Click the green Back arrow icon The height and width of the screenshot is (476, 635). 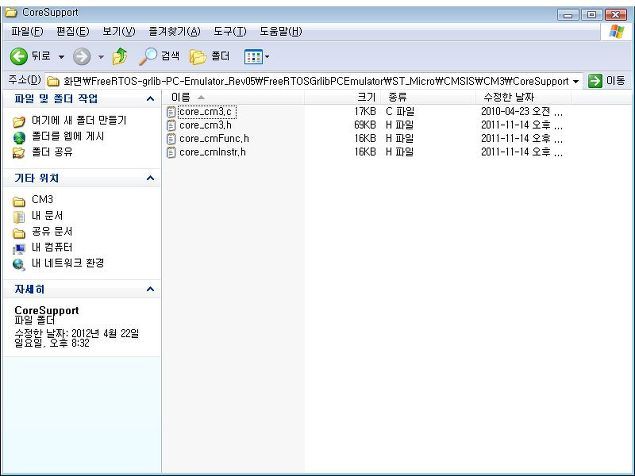tap(19, 56)
